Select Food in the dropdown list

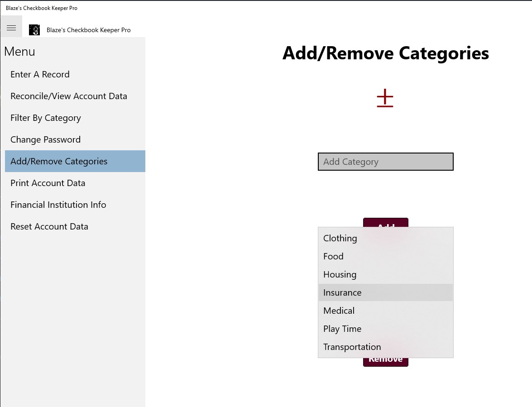[x=385, y=256]
